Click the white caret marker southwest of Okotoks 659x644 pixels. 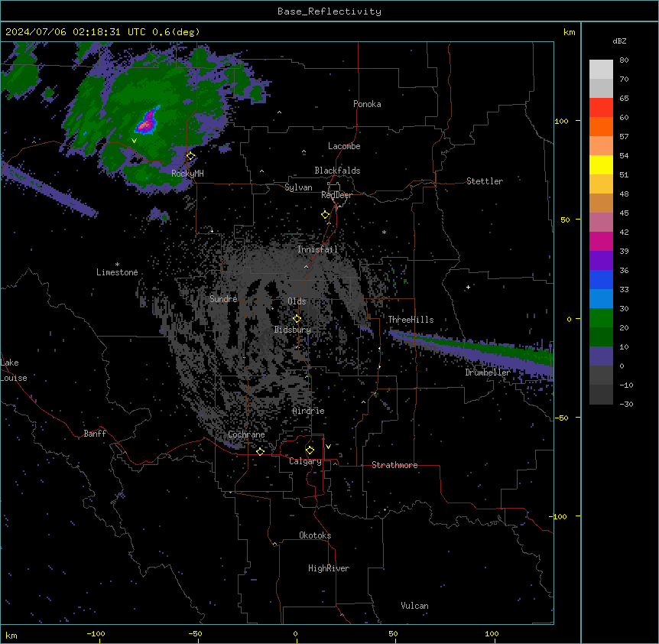(275, 544)
